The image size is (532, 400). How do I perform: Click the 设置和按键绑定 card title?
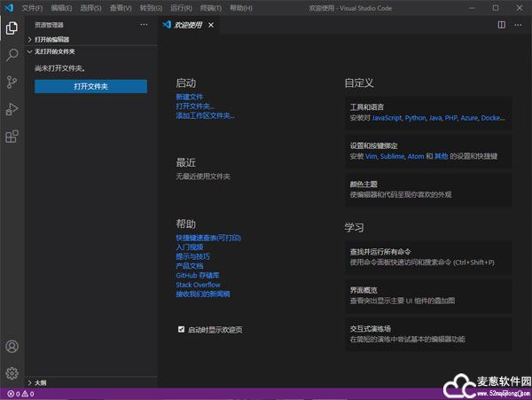373,145
